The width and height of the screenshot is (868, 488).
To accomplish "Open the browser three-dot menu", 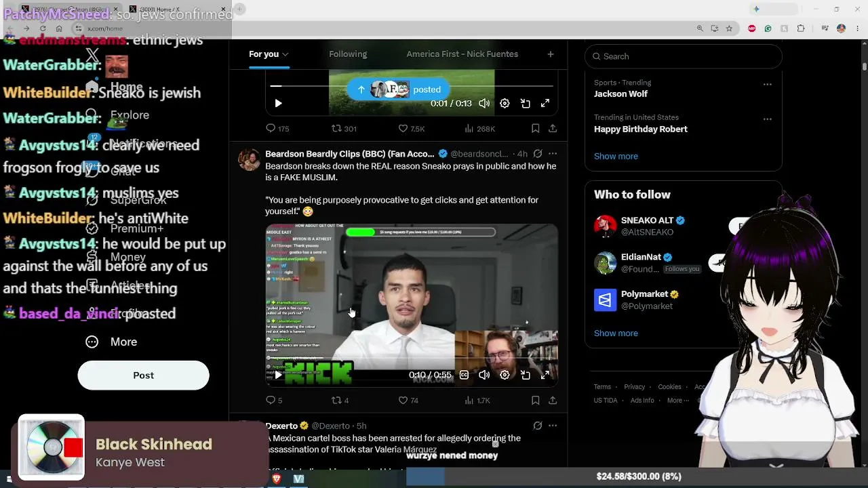I will point(856,28).
